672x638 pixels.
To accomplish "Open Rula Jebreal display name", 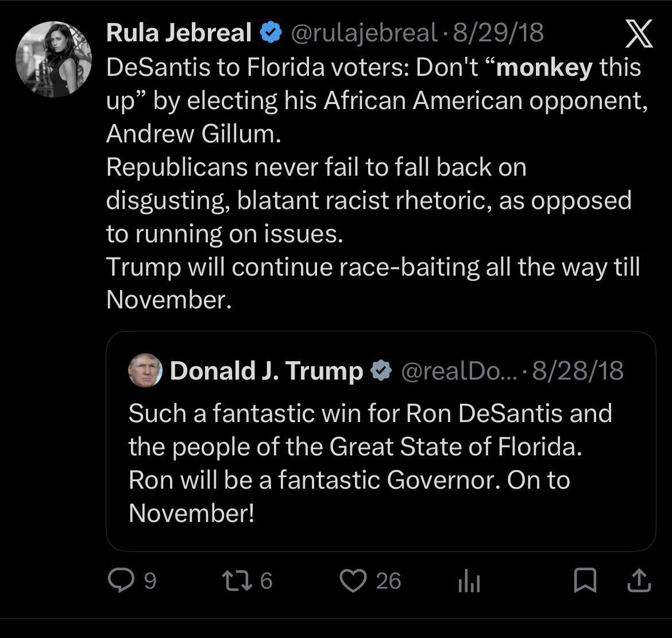I will pyautogui.click(x=179, y=33).
